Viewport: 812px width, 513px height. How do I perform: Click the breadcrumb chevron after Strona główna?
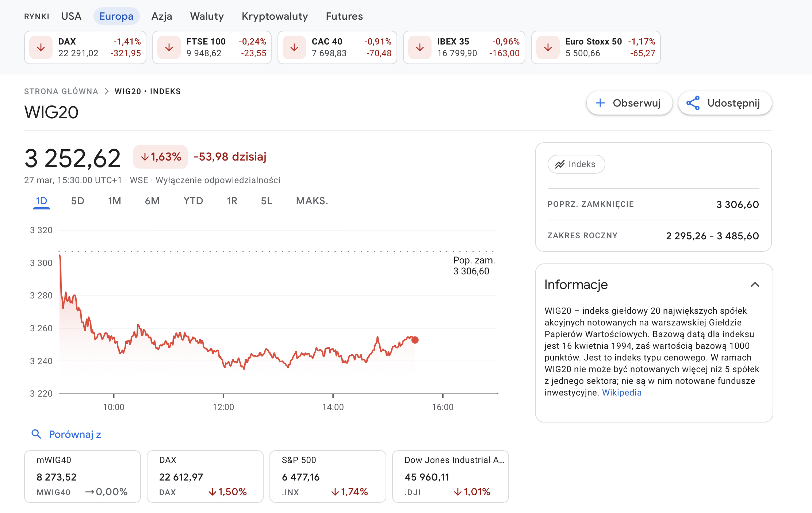pos(107,91)
